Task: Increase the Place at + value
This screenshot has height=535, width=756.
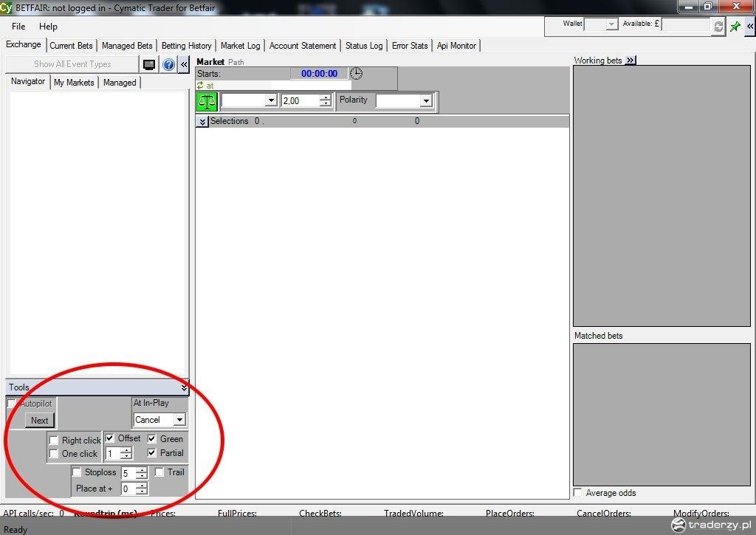Action: (x=141, y=486)
